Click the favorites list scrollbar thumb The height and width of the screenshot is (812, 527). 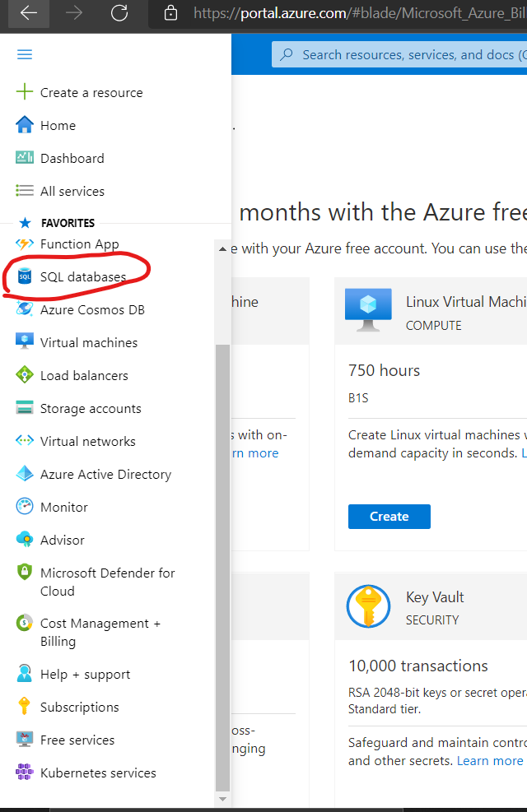pos(222,568)
